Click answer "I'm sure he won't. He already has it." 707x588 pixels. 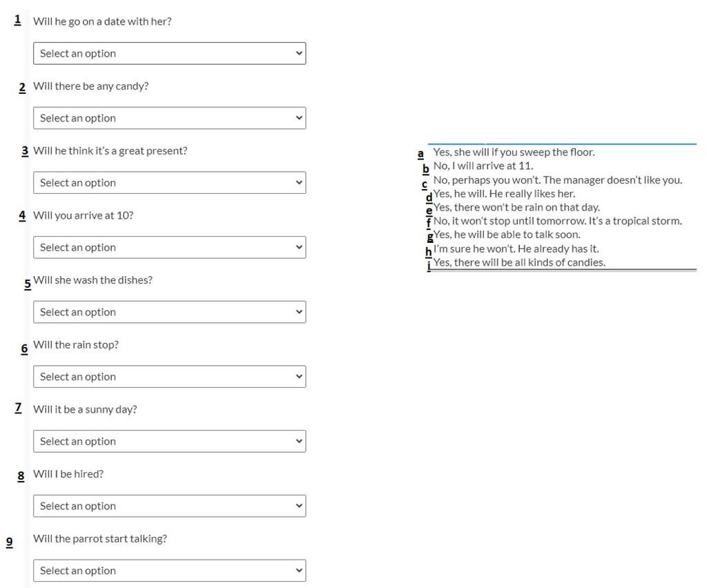click(x=516, y=249)
